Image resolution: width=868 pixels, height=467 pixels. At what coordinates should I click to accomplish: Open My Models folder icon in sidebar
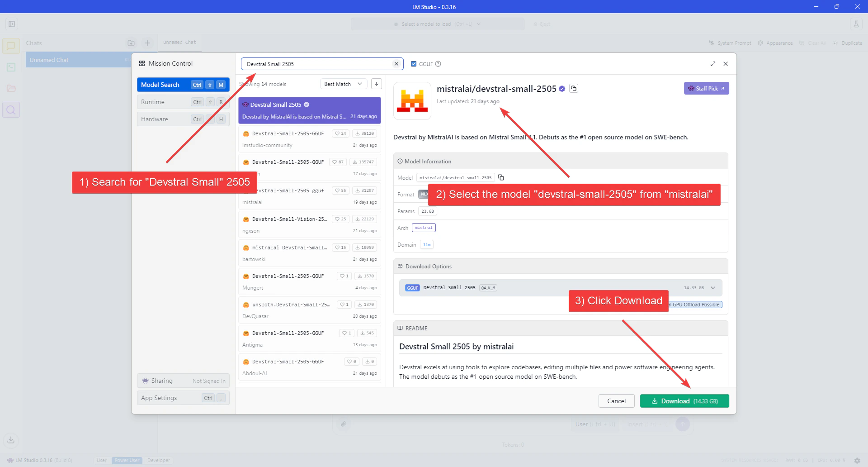[11, 88]
